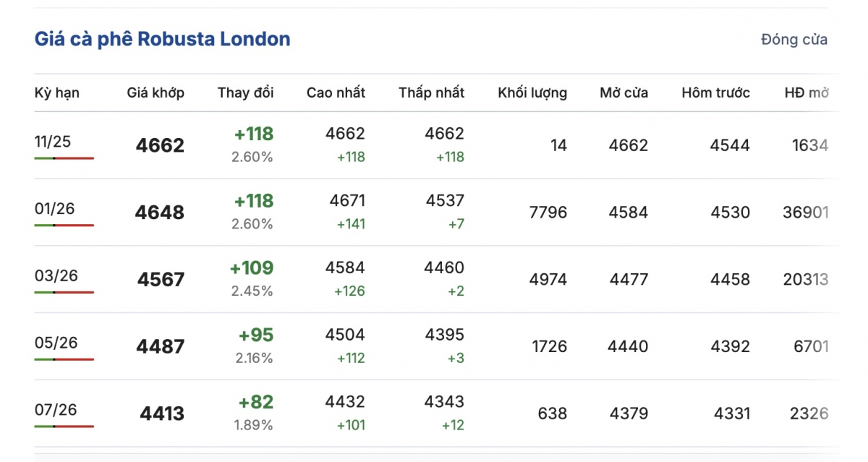
Task: Open the 07/26 contract row
Action: tap(56, 410)
